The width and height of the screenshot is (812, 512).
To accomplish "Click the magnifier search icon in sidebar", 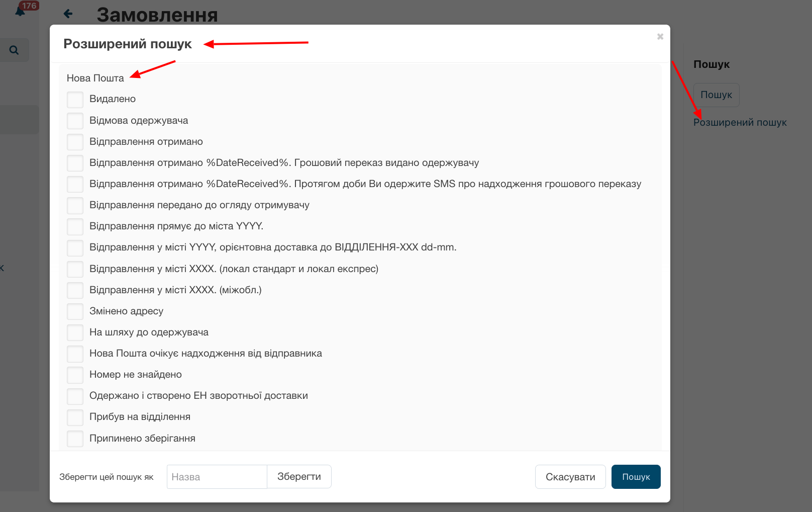I will point(14,50).
